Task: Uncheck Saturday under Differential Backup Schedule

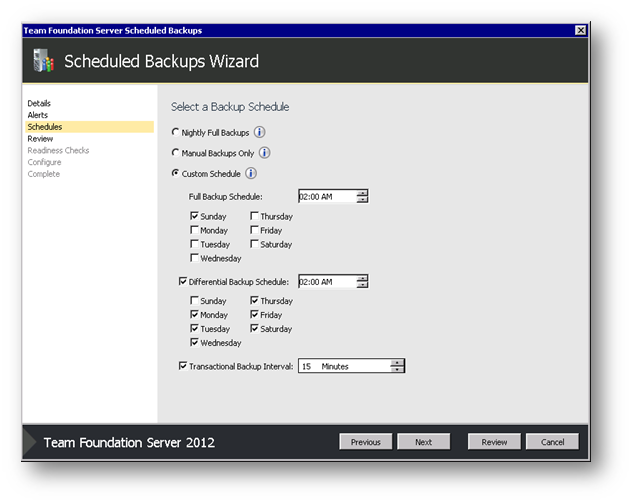Action: [254, 328]
